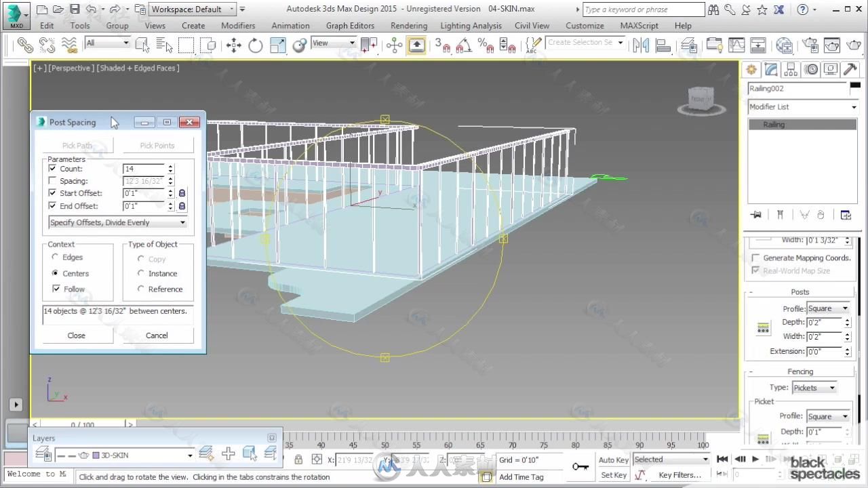The height and width of the screenshot is (488, 868).
Task: Click the Unlink Selection tool
Action: (47, 45)
